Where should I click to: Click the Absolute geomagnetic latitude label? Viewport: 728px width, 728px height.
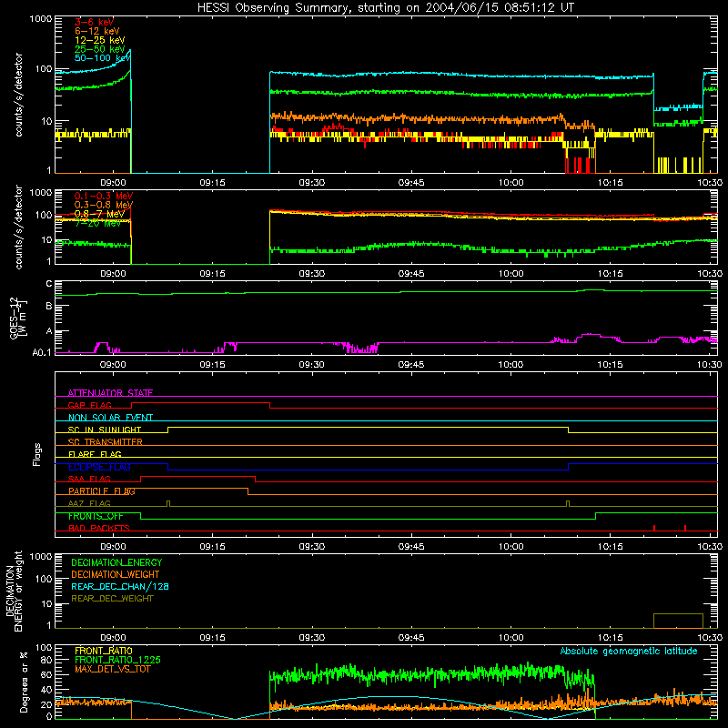pos(629,652)
